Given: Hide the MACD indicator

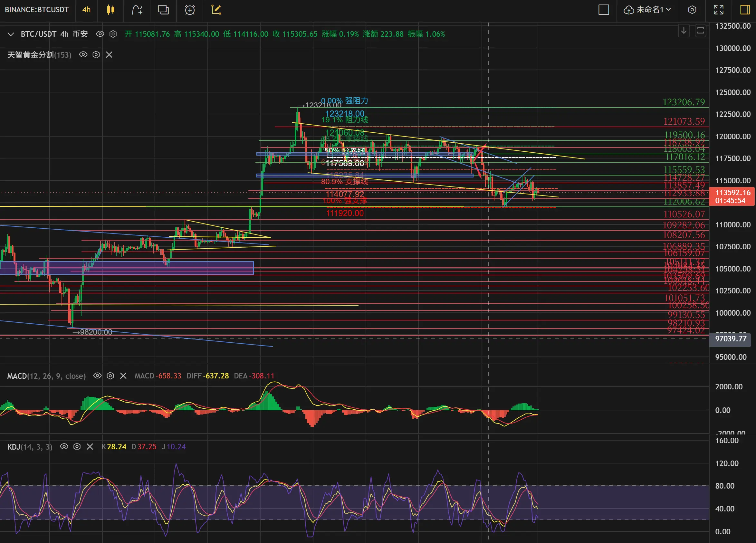Looking at the screenshot, I should (97, 376).
